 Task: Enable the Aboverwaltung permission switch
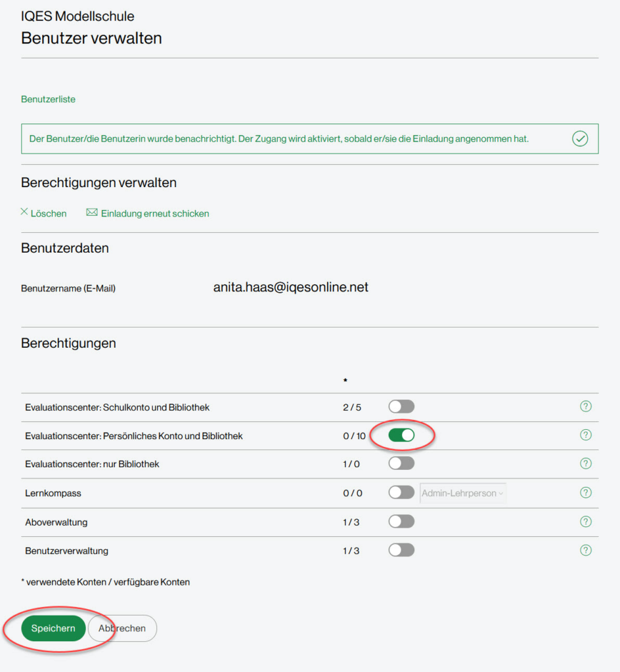(401, 522)
